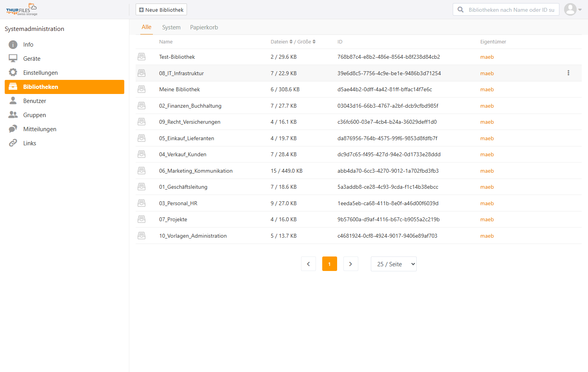Select page 1 button
The height and width of the screenshot is (372, 588).
(x=330, y=264)
